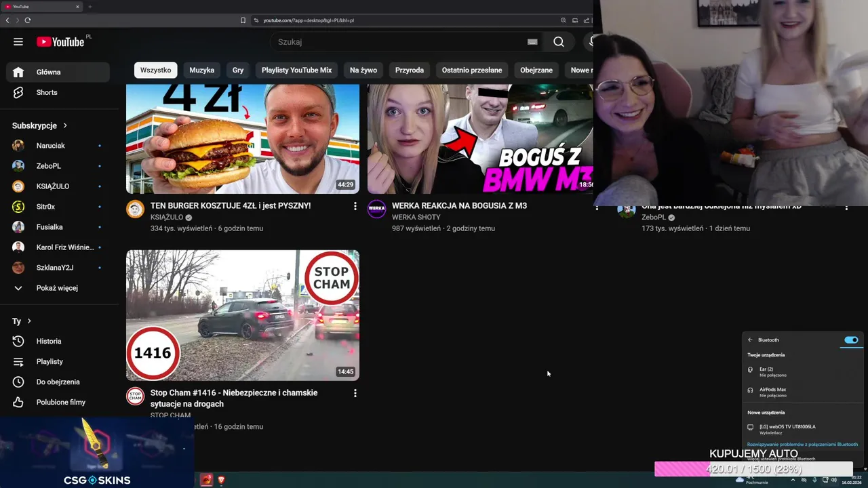Select the AirPods Max Bluetooth device
Screen dimensions: 868x488
[x=802, y=392]
